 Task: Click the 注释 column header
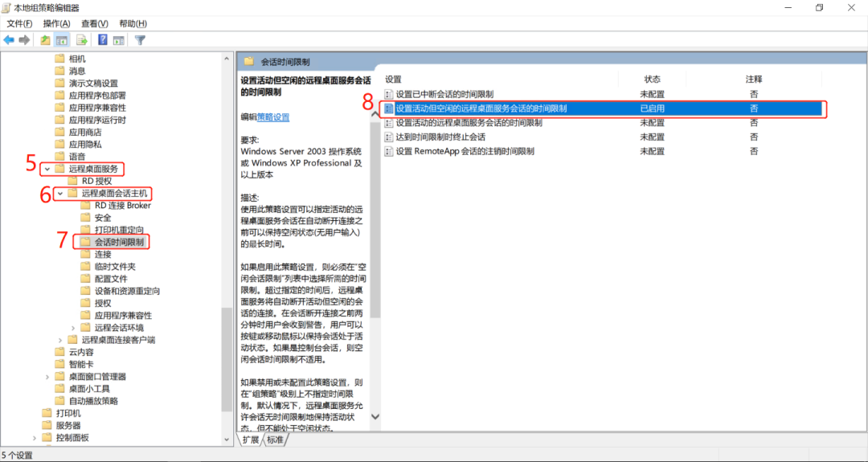[754, 79]
